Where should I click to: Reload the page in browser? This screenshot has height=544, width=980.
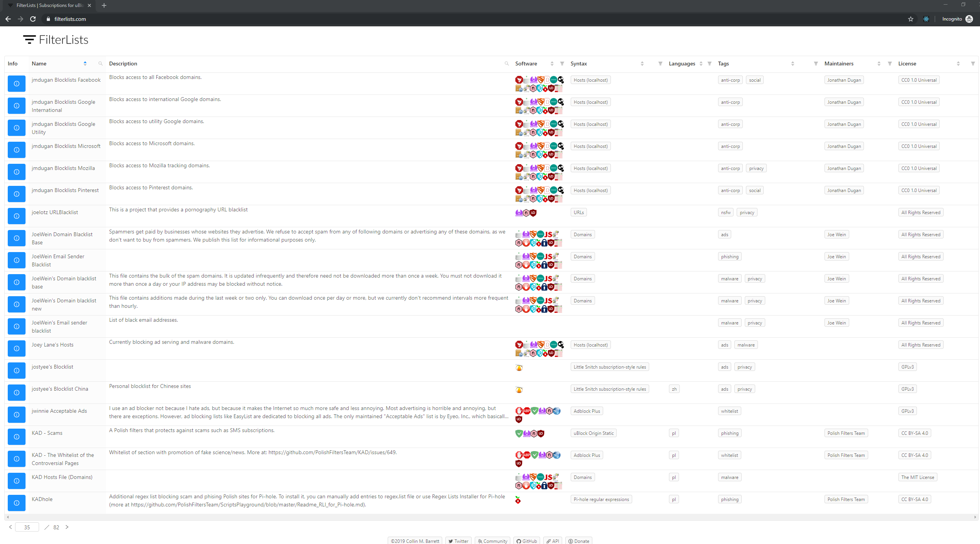[x=33, y=19]
